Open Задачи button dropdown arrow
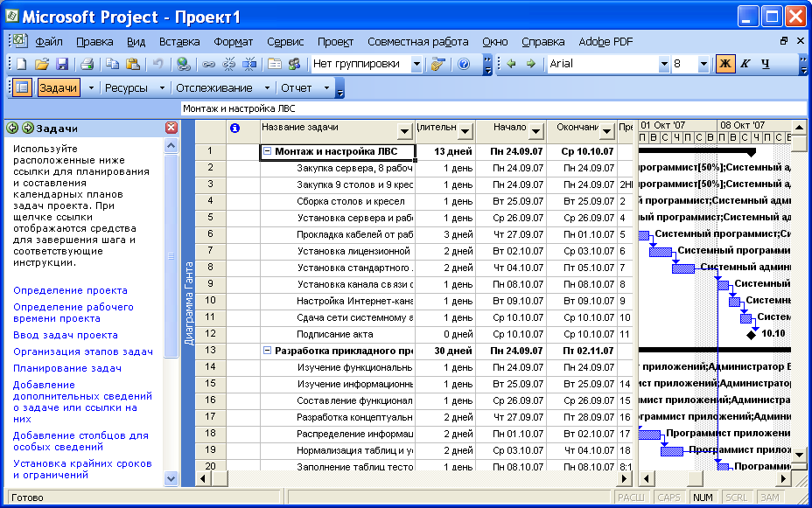 pyautogui.click(x=91, y=88)
